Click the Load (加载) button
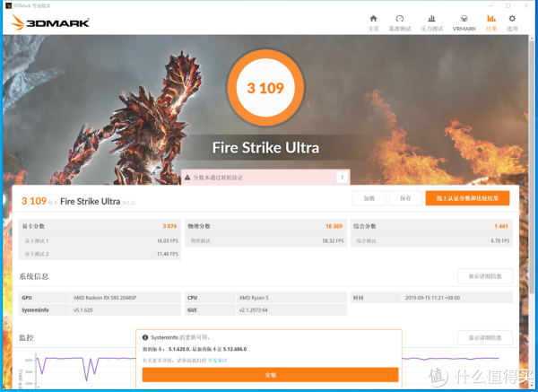538x392 pixels. [x=369, y=198]
